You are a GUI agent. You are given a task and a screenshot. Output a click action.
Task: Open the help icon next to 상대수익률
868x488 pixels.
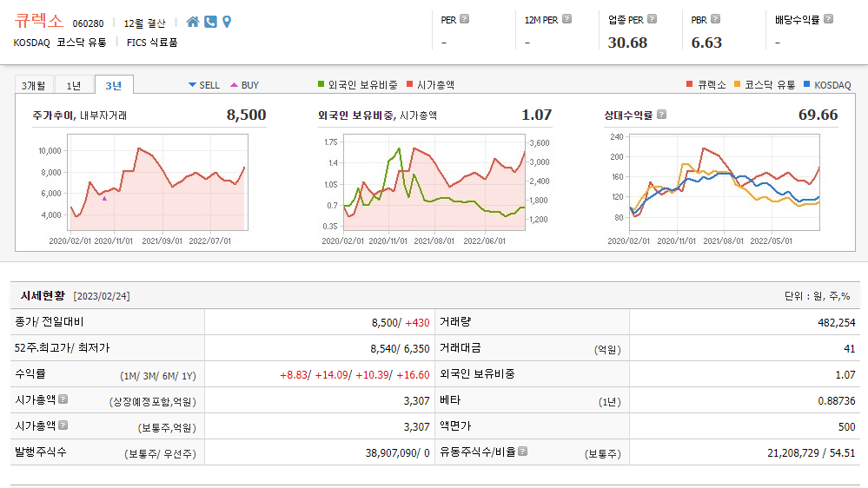[x=661, y=115]
